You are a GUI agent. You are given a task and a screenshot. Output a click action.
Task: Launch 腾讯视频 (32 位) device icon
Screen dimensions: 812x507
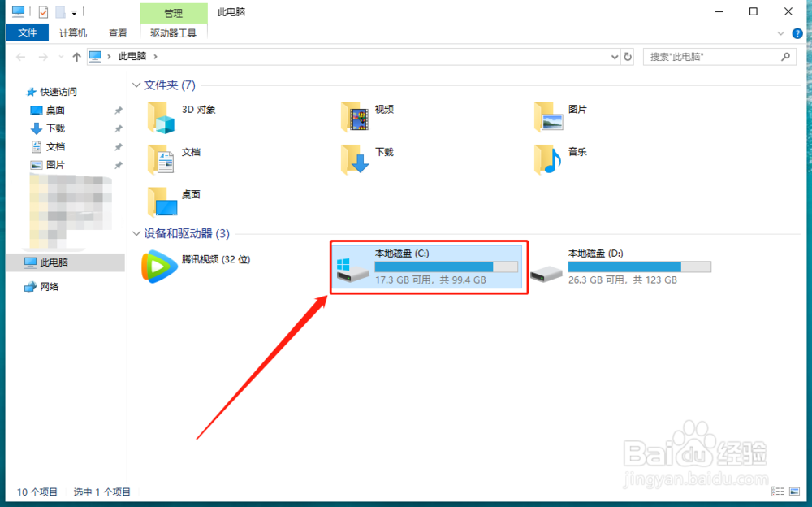pyautogui.click(x=159, y=266)
